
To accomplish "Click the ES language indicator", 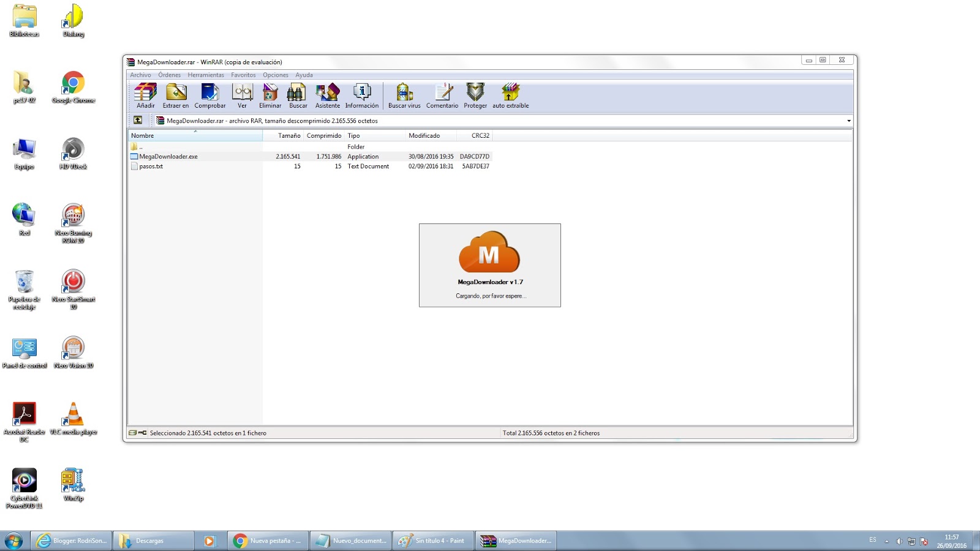I will click(873, 540).
